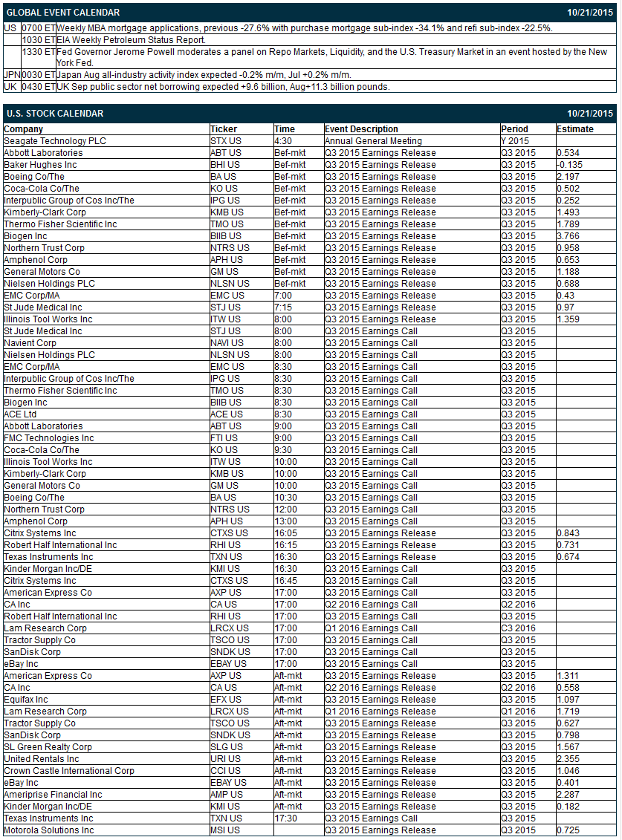Click the Motorola Solutions Inc company name
This screenshot has height=840, width=622.
(49, 830)
